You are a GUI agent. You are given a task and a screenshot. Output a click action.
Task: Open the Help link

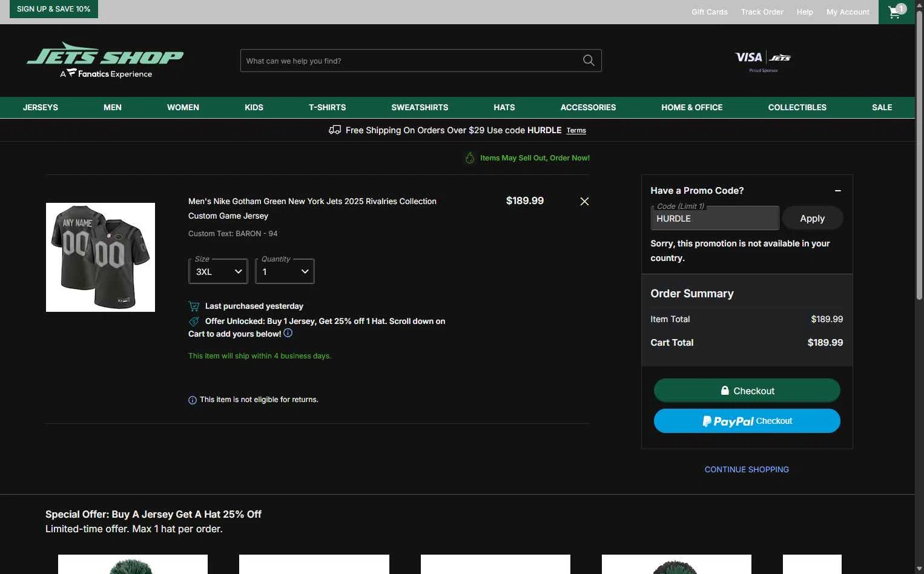tap(805, 12)
